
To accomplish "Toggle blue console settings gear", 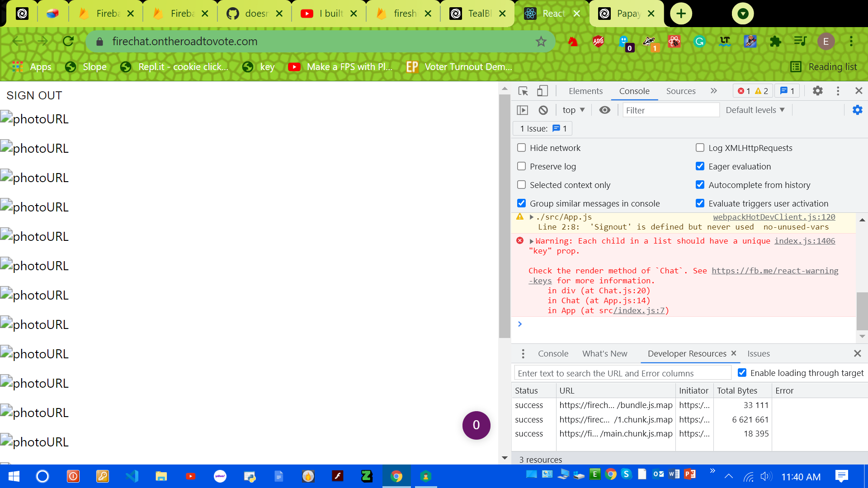I will [x=857, y=110].
